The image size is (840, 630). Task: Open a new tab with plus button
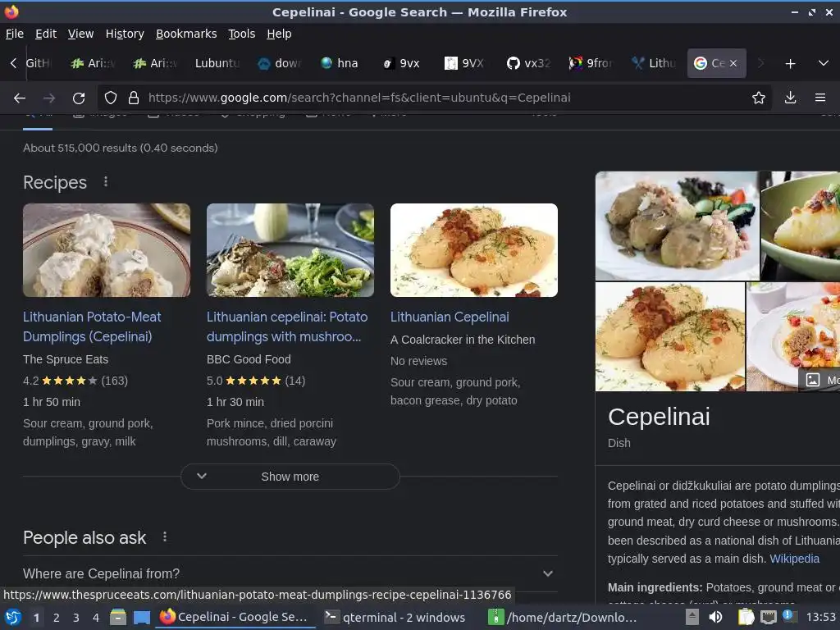(x=790, y=64)
